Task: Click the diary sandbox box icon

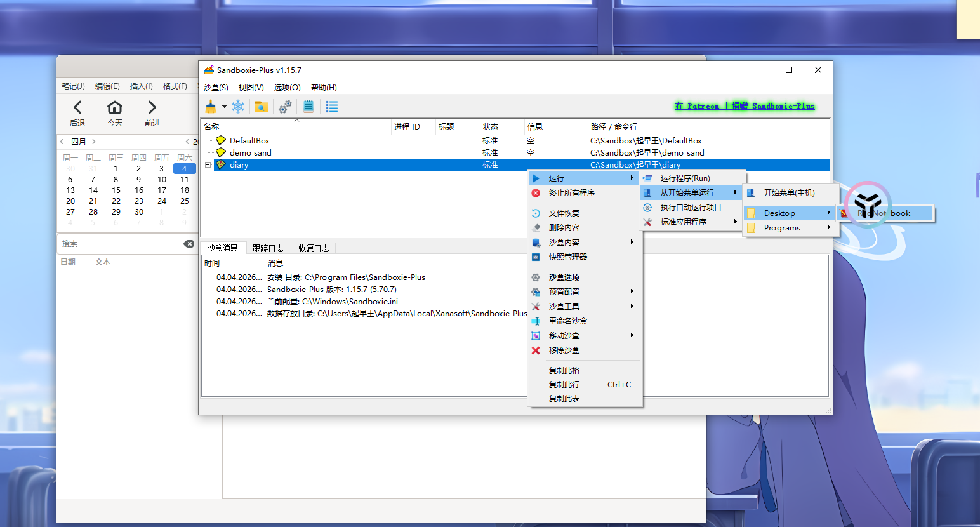Action: pyautogui.click(x=221, y=165)
